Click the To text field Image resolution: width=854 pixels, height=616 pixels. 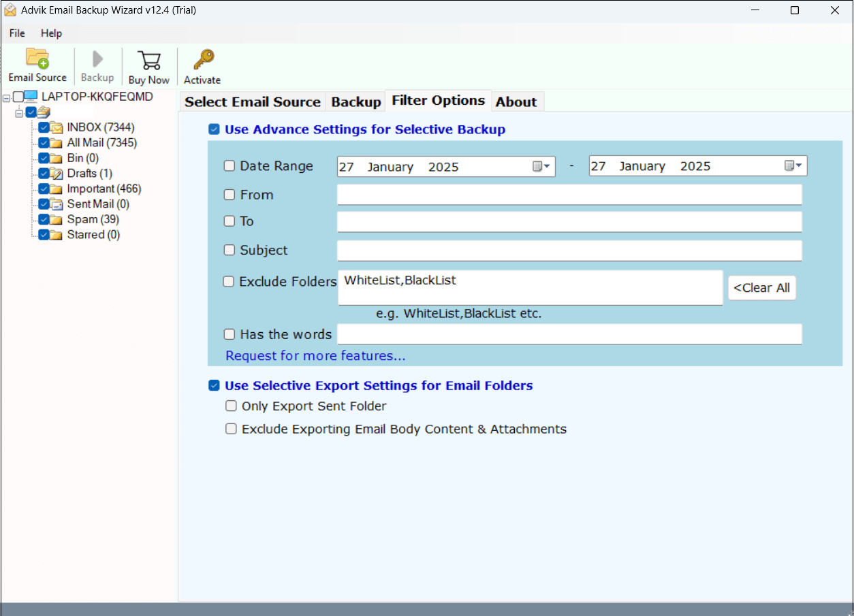[569, 222]
